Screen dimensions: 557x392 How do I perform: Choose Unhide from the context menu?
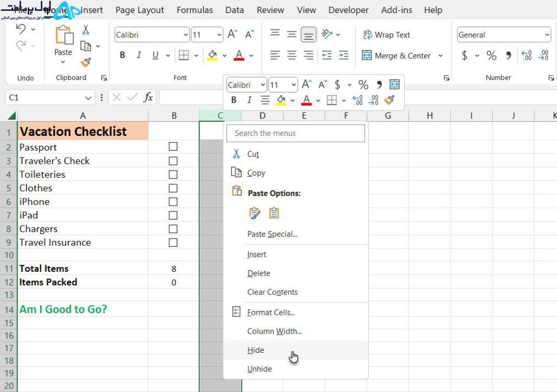click(295, 369)
